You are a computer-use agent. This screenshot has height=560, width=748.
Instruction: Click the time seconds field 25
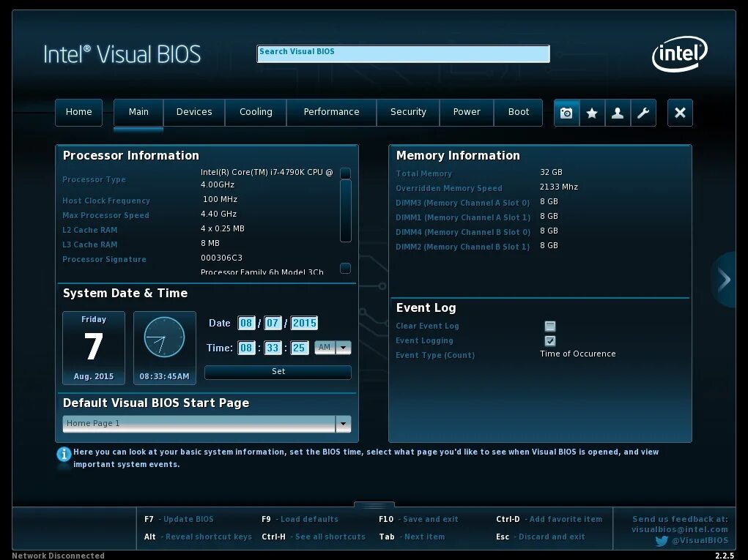point(299,348)
